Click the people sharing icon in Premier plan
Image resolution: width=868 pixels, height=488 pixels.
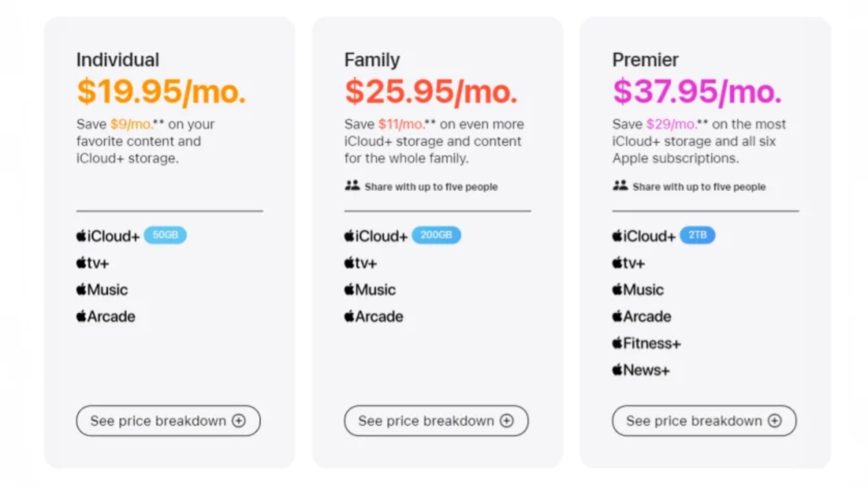(620, 186)
